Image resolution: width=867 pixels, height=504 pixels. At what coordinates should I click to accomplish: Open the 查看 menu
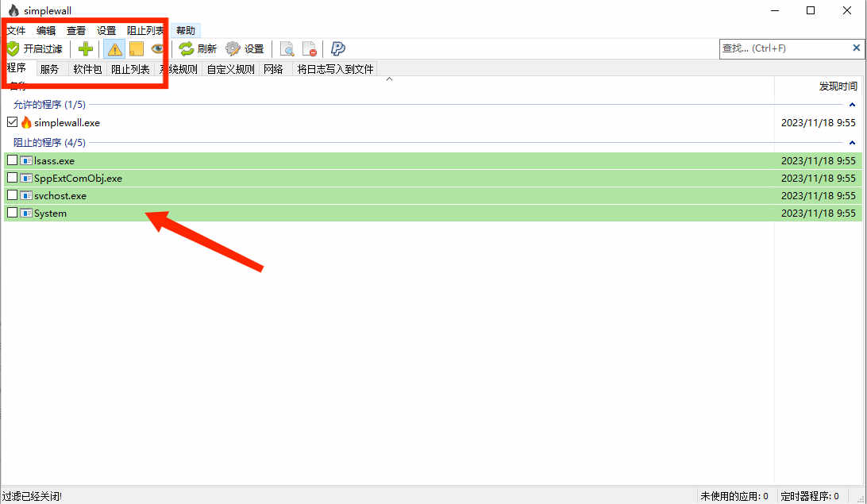pyautogui.click(x=76, y=30)
